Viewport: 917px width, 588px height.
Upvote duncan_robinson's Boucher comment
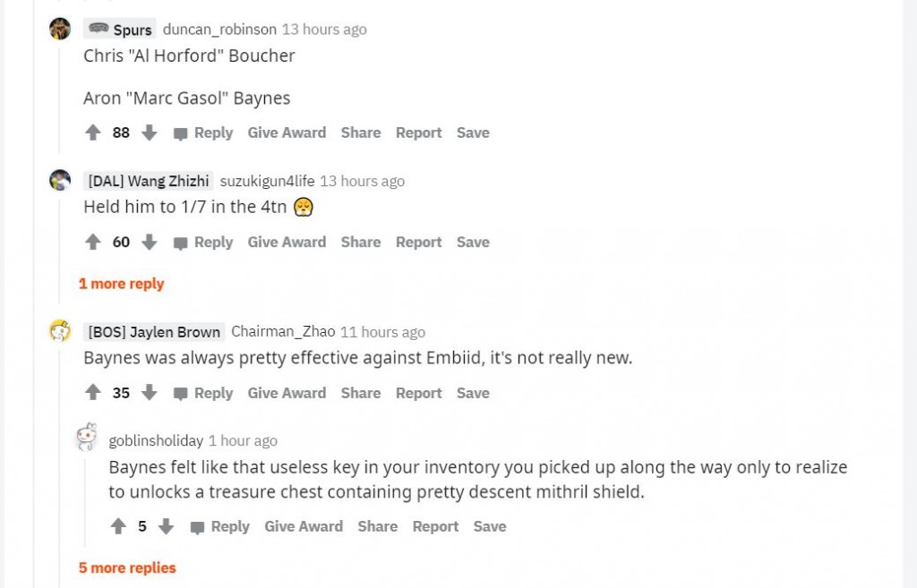(x=92, y=133)
